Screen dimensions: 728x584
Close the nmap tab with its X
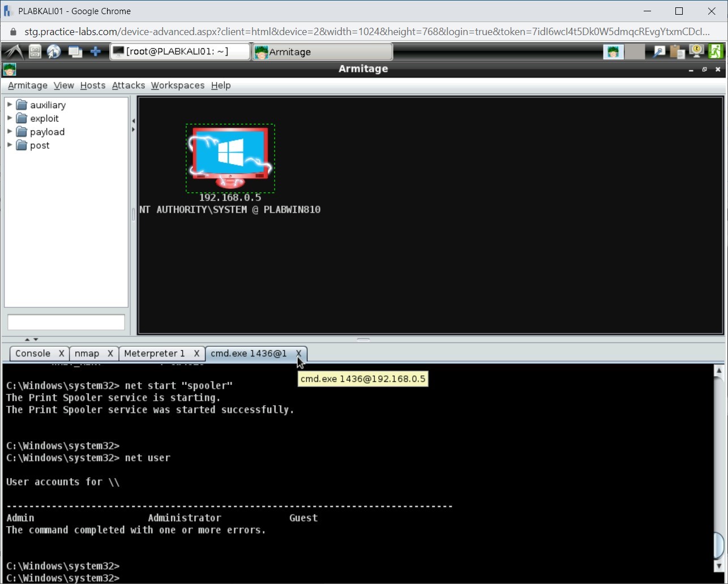pos(110,353)
